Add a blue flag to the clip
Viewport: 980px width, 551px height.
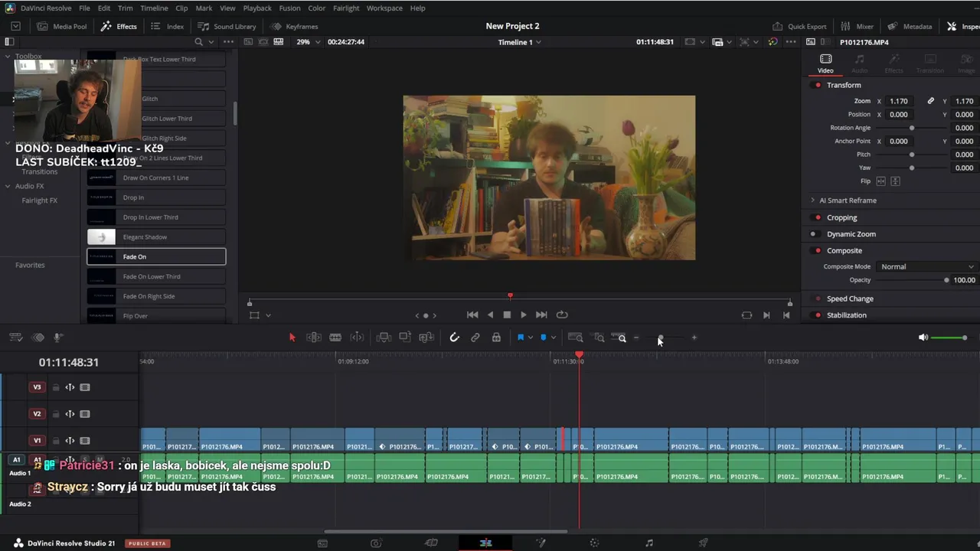521,337
